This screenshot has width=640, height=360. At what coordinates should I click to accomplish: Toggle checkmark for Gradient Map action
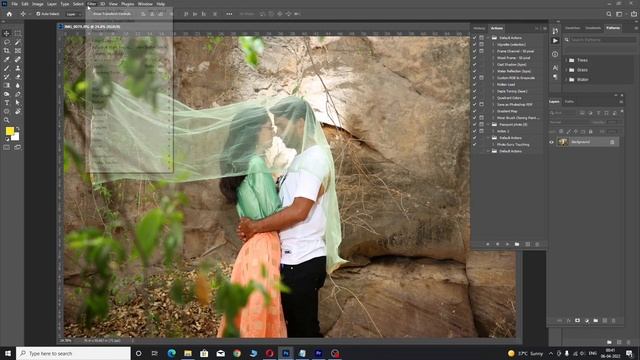point(474,111)
